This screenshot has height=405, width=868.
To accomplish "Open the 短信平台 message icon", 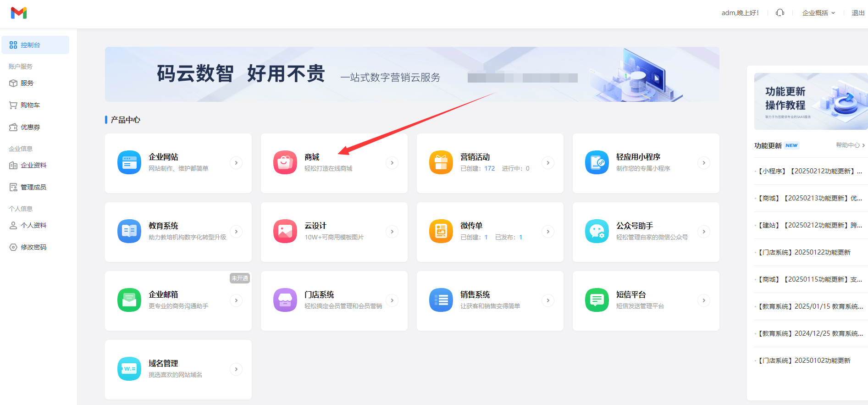I will (597, 300).
